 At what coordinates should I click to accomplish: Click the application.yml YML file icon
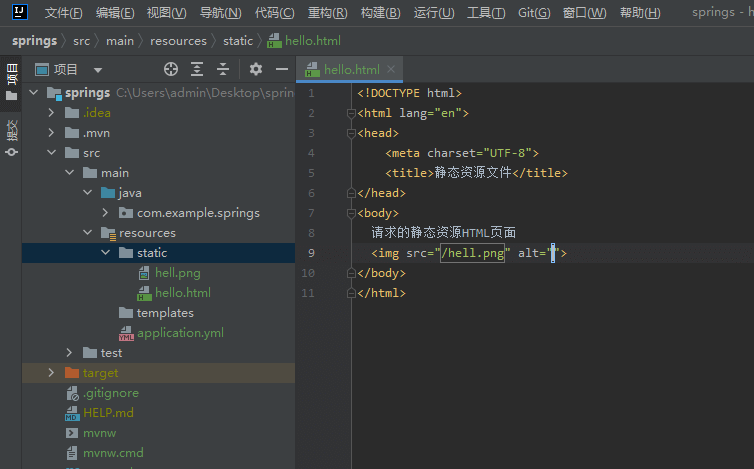tap(126, 333)
